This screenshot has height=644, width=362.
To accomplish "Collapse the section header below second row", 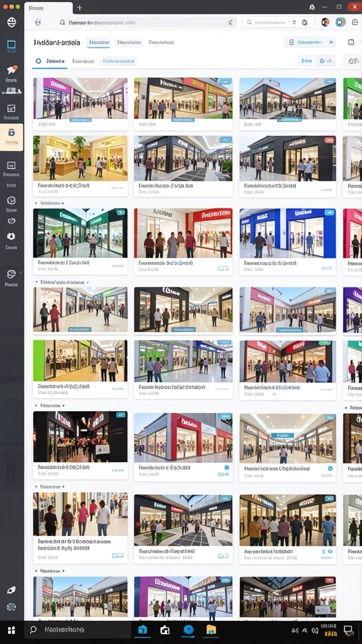I will (x=49, y=203).
